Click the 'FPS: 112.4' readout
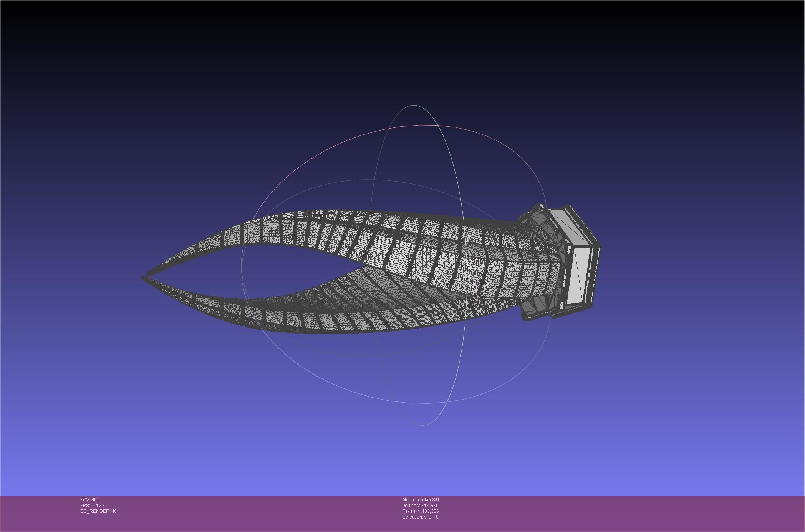This screenshot has height=532, width=805. [x=93, y=506]
